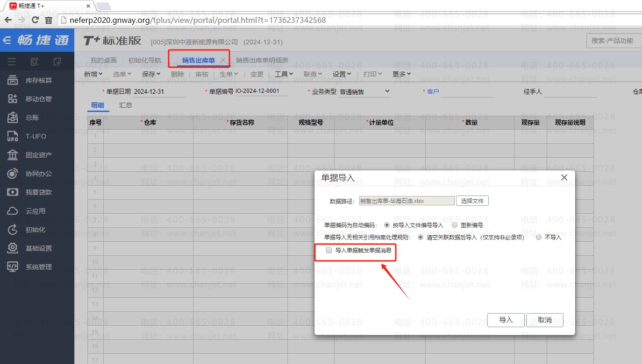Open the 销售出库单明细表 tab

[x=262, y=60]
